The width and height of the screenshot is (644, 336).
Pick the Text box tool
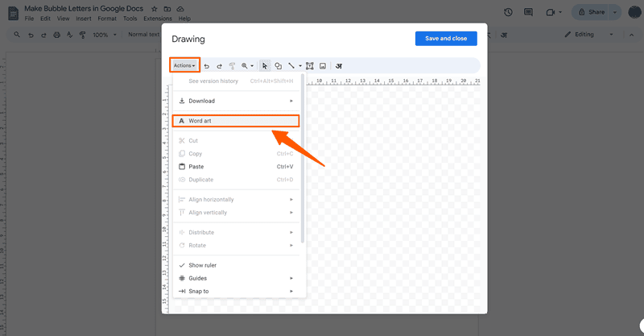coord(310,65)
